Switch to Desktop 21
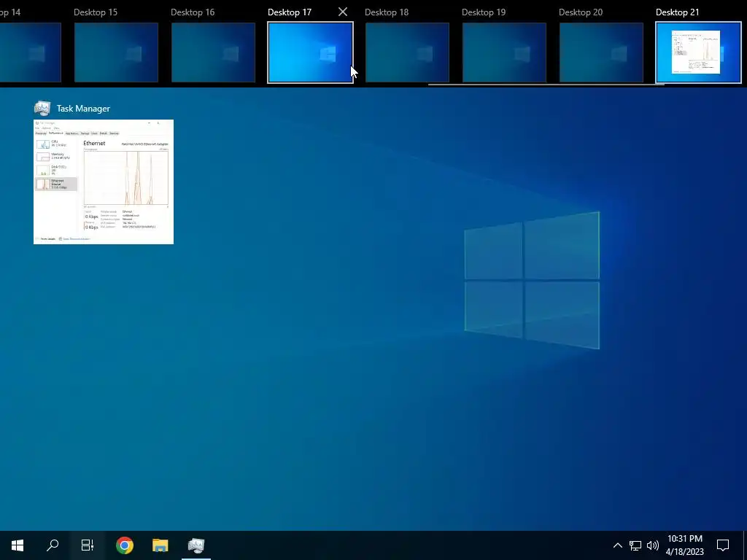 click(698, 52)
